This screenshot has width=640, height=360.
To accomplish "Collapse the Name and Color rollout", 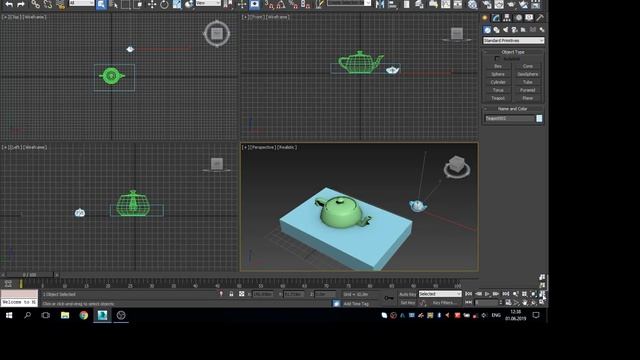I will [513, 109].
